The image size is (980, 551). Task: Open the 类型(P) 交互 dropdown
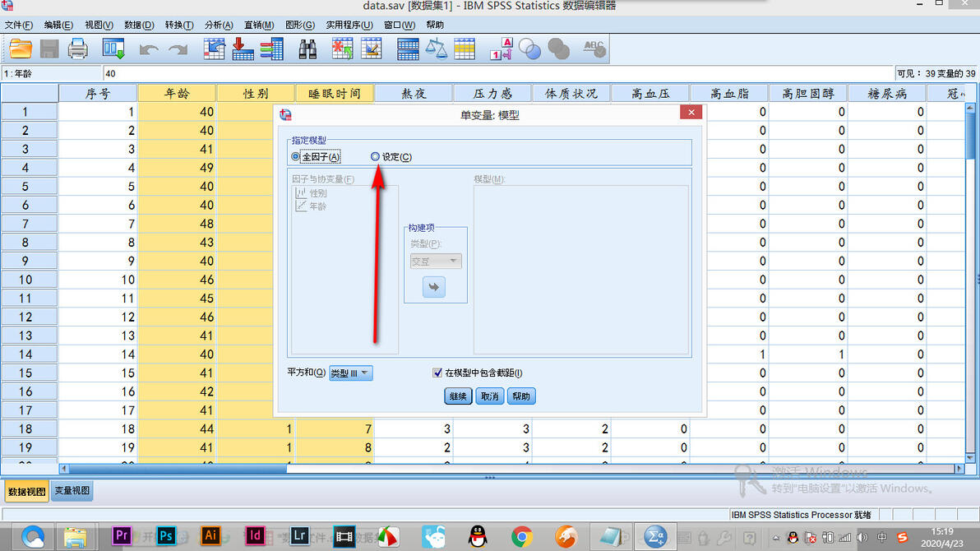[436, 261]
